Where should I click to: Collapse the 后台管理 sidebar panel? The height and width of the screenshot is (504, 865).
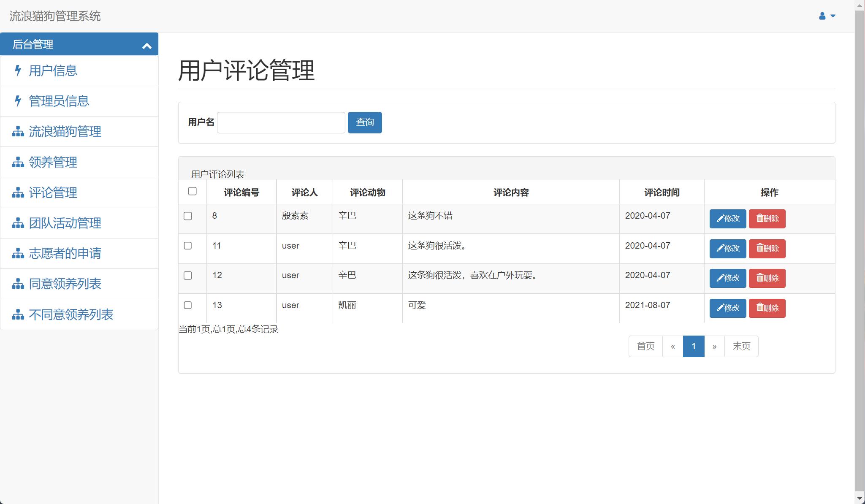(x=147, y=44)
